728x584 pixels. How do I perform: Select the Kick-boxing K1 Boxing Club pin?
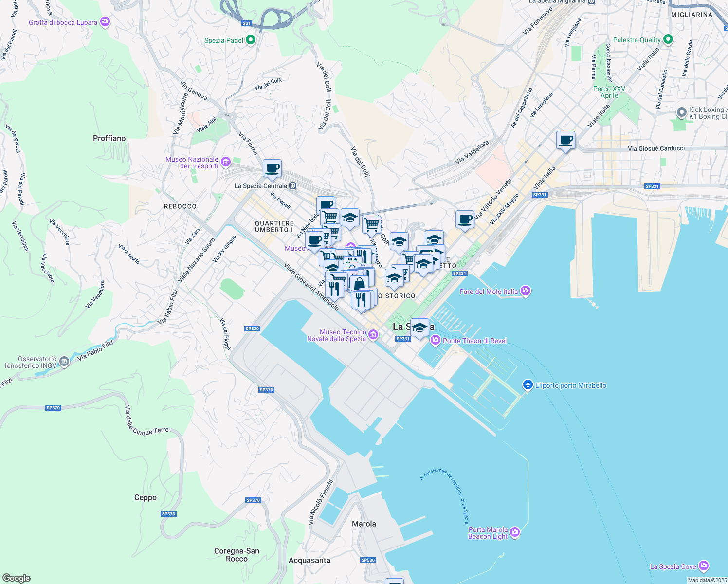coord(682,113)
